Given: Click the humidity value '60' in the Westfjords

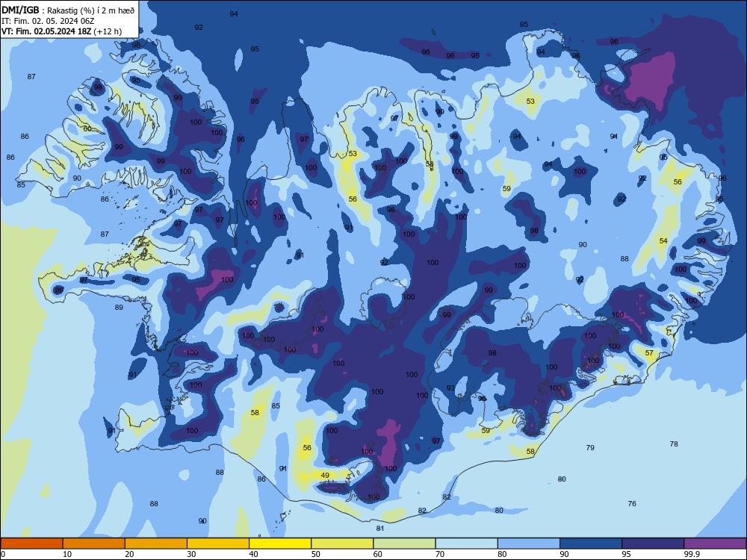Looking at the screenshot, I should point(87,128).
